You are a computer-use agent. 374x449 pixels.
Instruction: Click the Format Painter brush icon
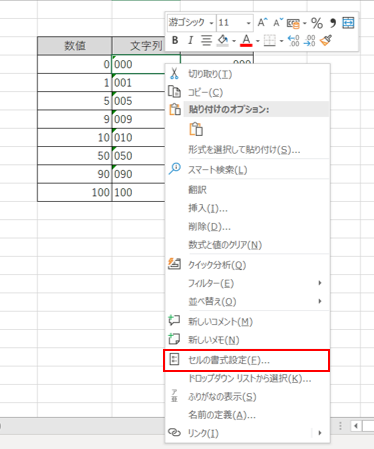326,41
